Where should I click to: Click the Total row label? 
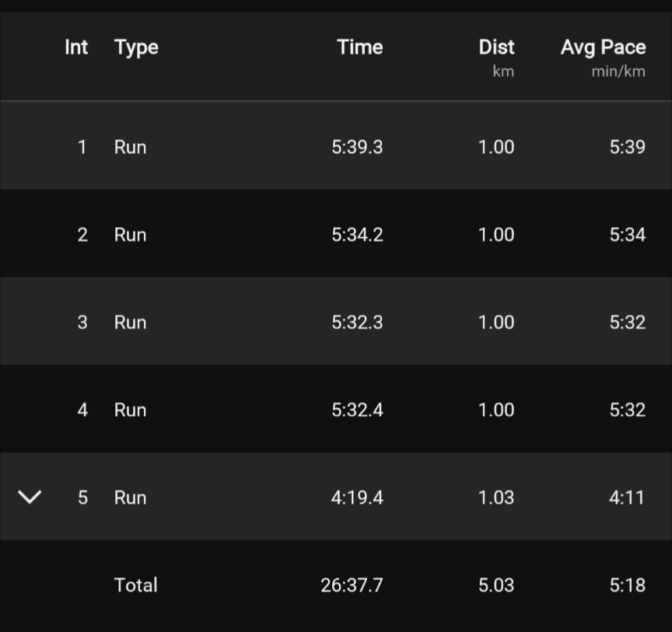coord(135,585)
